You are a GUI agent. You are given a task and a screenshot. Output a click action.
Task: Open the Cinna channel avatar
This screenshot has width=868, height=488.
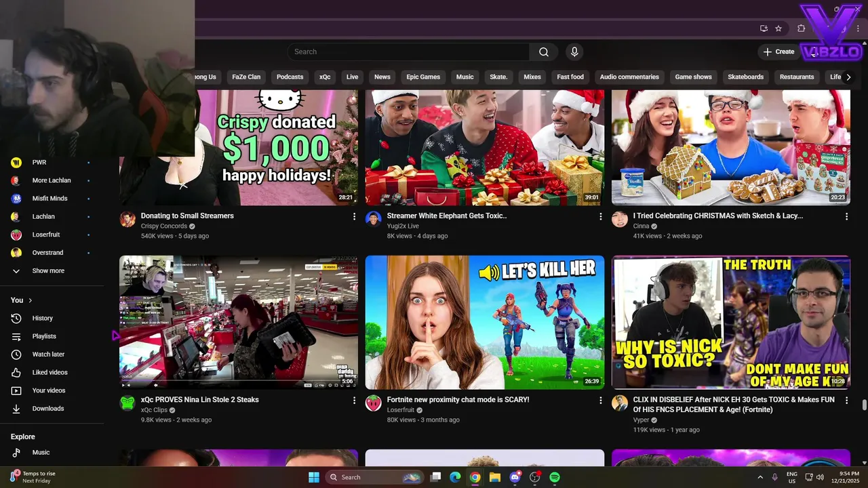click(x=620, y=219)
